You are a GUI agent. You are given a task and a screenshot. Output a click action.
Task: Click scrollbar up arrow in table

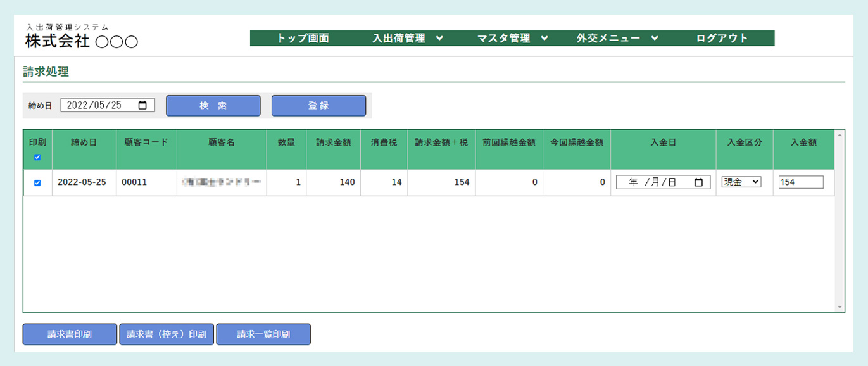click(x=840, y=135)
